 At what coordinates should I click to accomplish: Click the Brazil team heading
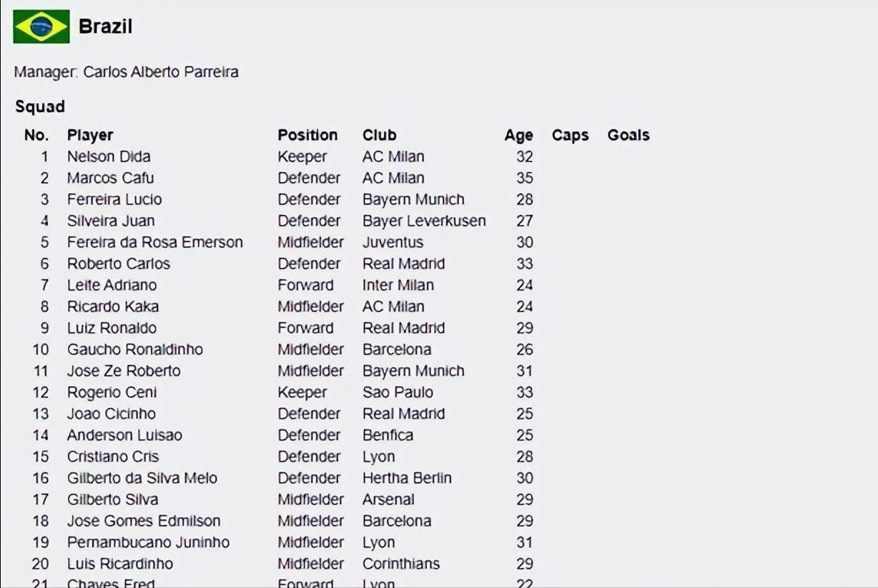pos(105,27)
